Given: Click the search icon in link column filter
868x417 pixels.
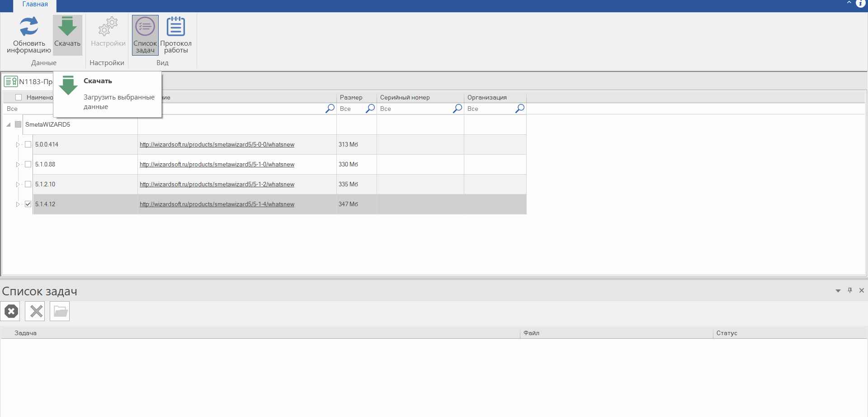Looking at the screenshot, I should 330,109.
